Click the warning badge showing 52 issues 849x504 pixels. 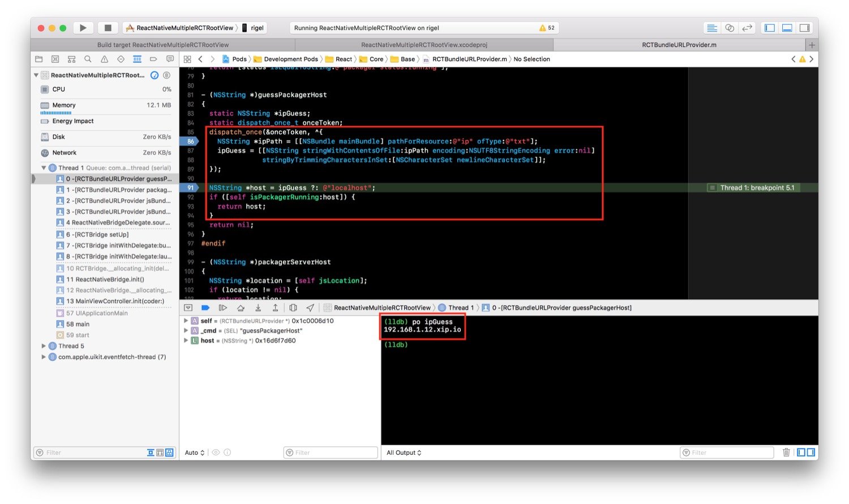[x=547, y=28]
